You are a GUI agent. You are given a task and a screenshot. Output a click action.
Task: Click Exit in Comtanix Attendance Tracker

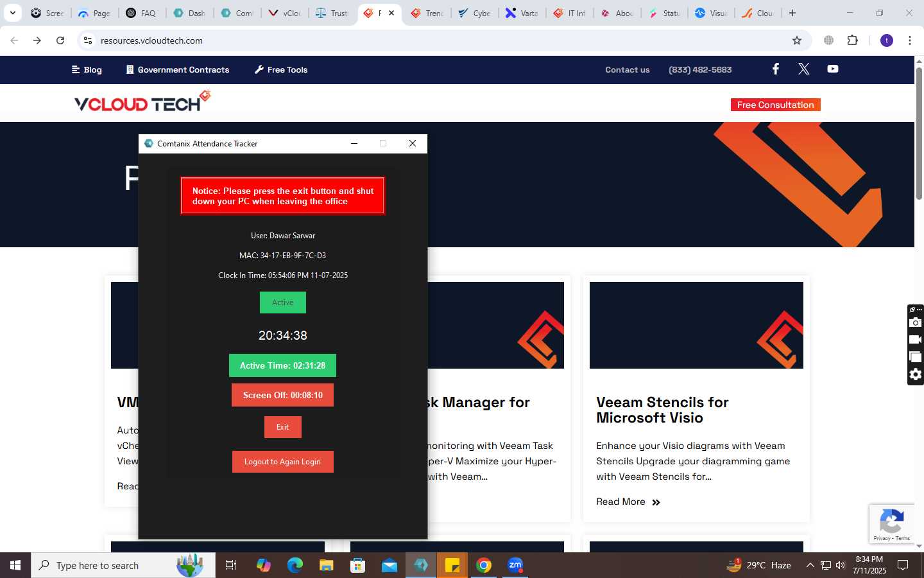pos(282,427)
